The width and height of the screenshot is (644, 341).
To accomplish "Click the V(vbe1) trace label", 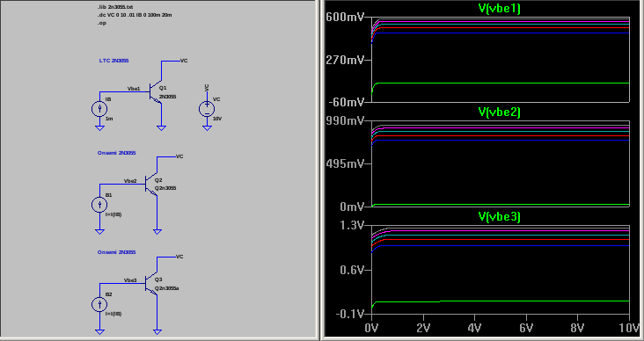I will click(x=500, y=9).
